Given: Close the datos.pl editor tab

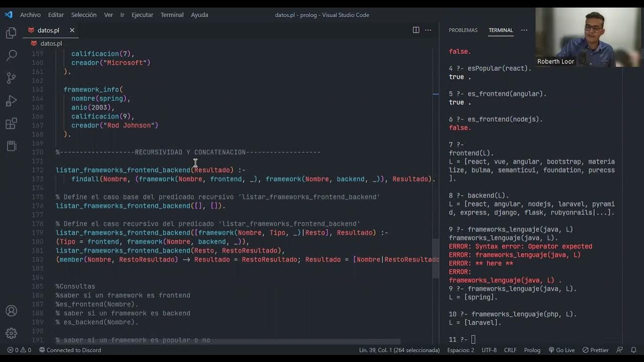Looking at the screenshot, I should coord(72,30).
